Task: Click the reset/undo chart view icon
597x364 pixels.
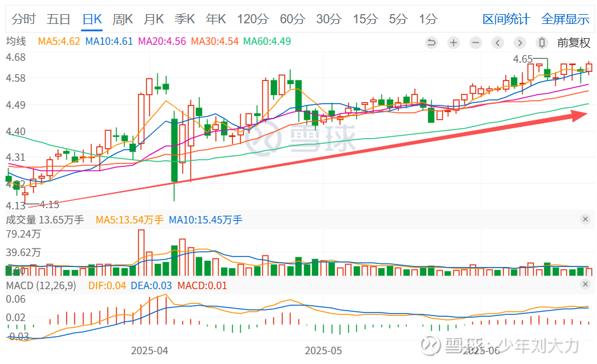Action: tap(431, 42)
